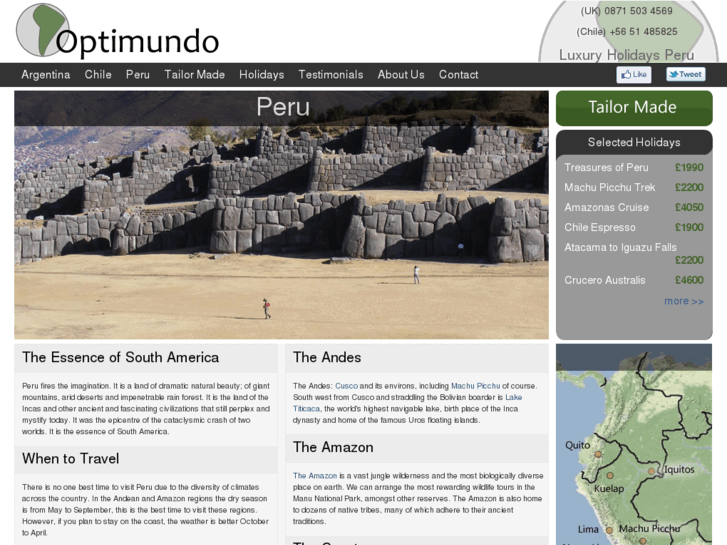Click the UK phone number 0871 503 4569
Screen dimensions: 727x545
[638, 11]
